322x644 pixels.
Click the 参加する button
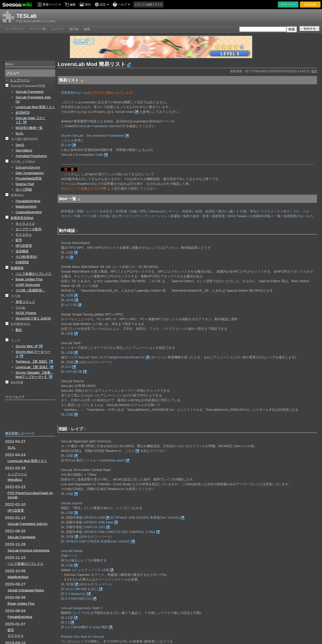coord(309,29)
